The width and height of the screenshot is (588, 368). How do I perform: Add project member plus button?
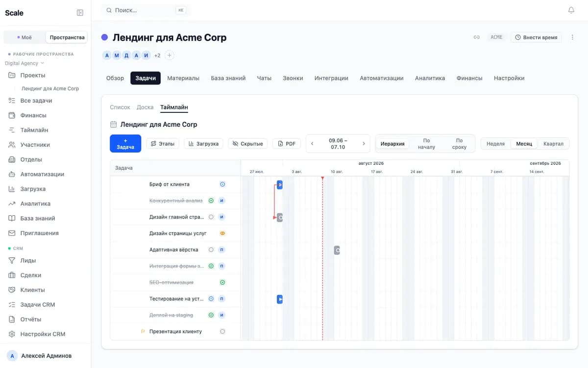[169, 55]
